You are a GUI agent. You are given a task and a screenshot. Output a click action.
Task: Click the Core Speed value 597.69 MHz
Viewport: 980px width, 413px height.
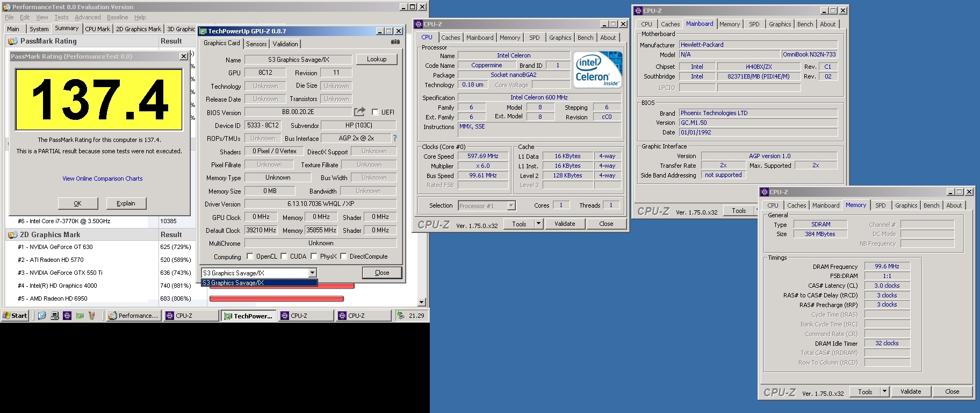pyautogui.click(x=483, y=156)
